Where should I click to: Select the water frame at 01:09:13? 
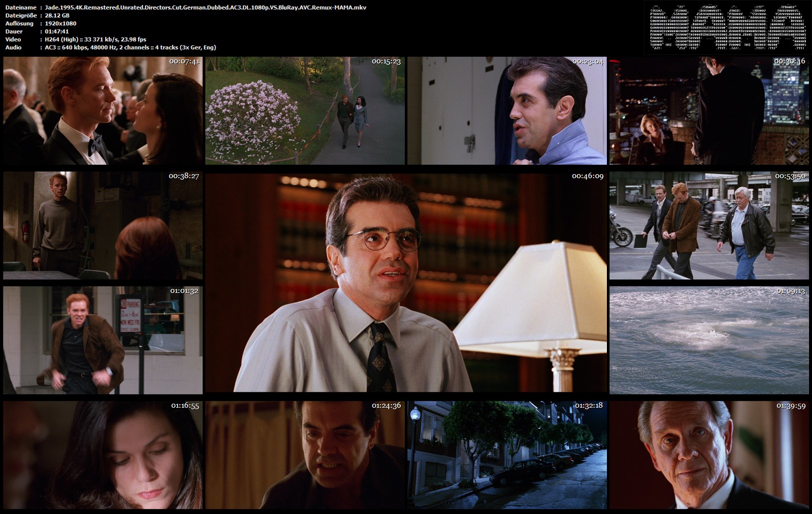[709, 340]
